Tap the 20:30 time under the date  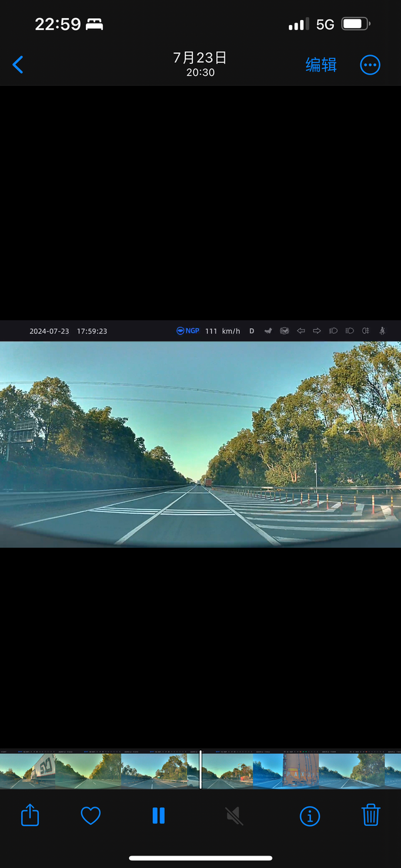200,73
